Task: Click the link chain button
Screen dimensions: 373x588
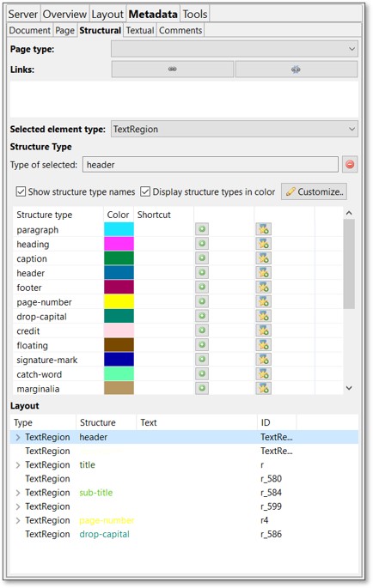Action: [173, 70]
